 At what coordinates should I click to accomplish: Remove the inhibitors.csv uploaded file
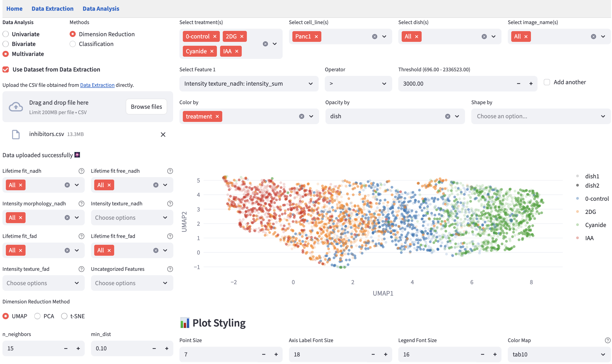(163, 134)
